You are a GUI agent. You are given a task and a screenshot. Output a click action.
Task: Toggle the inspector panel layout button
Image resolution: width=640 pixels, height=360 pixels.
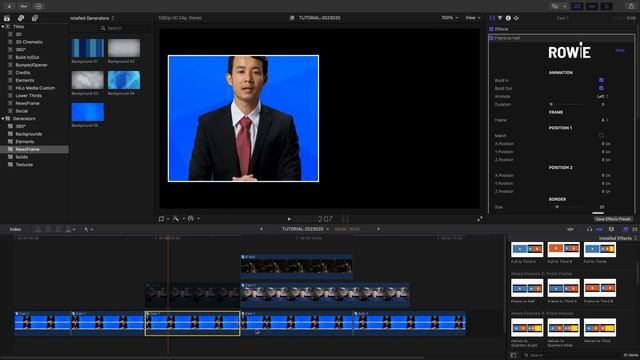[x=607, y=6]
